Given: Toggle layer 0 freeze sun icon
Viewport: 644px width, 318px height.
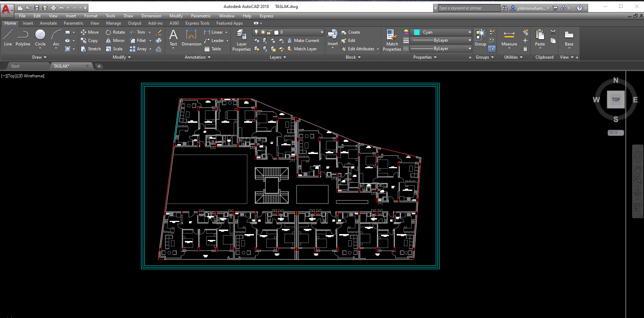Looking at the screenshot, I should click(x=263, y=32).
